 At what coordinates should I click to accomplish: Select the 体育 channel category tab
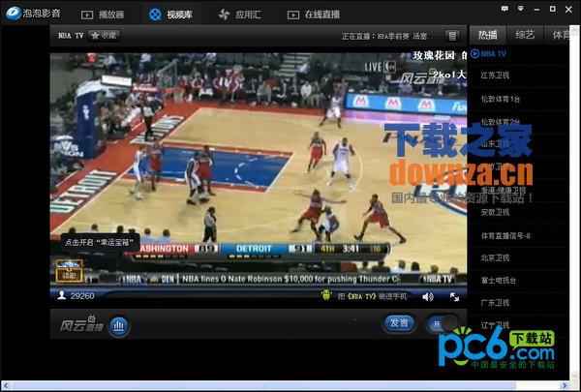[x=561, y=35]
